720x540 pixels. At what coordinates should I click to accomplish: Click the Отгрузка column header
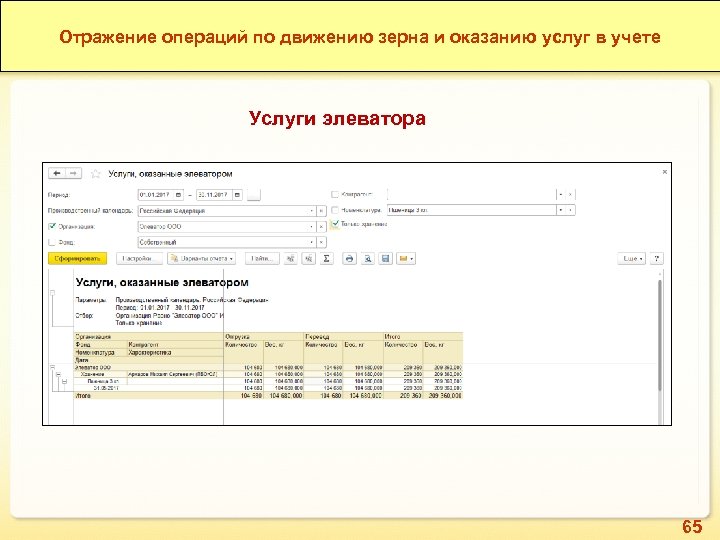click(264, 337)
